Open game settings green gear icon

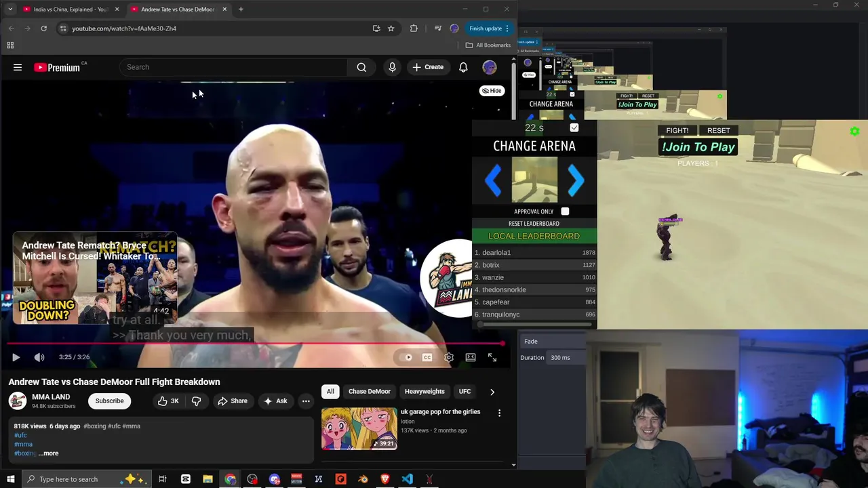click(854, 131)
